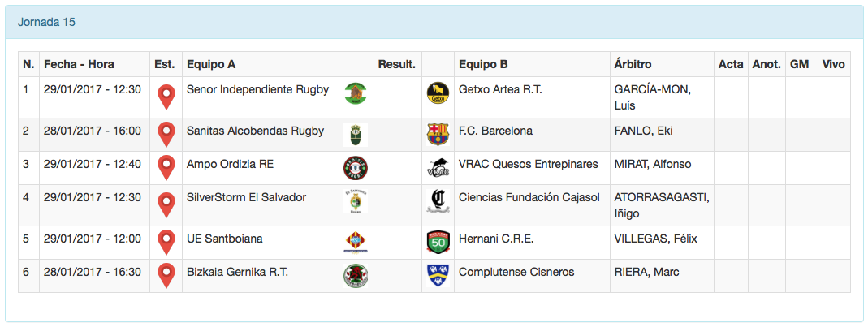Click the Senor Independiente Rugby logo
868x327 pixels.
pos(356,93)
